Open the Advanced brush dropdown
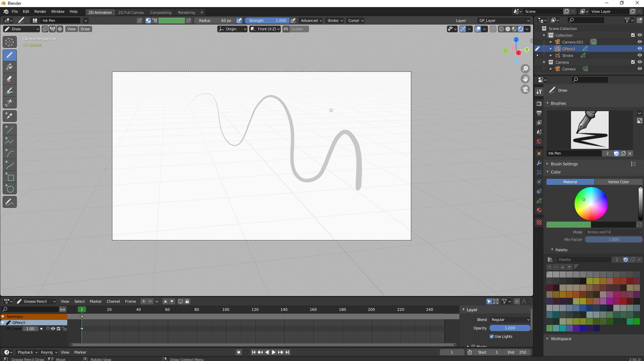The image size is (644, 361). [311, 21]
